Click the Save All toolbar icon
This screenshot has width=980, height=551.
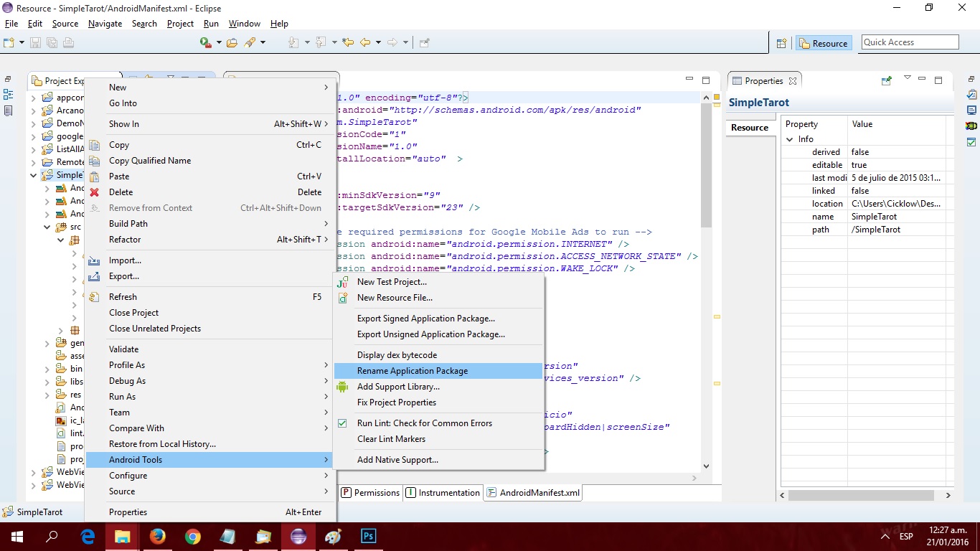[x=52, y=42]
